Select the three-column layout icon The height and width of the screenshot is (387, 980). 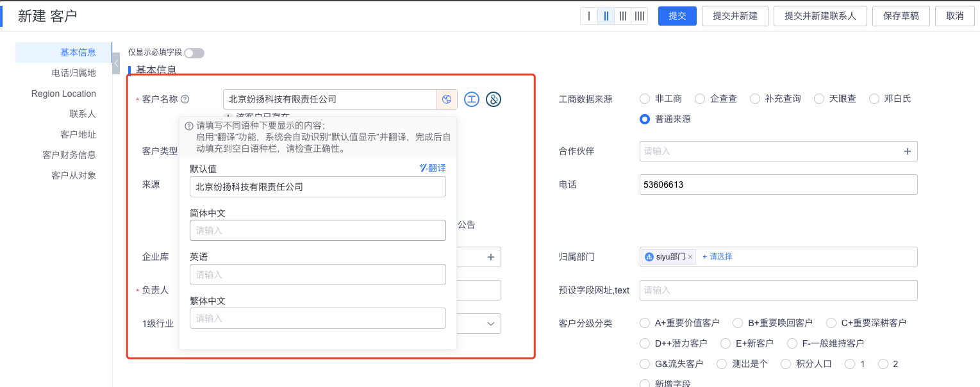[622, 16]
